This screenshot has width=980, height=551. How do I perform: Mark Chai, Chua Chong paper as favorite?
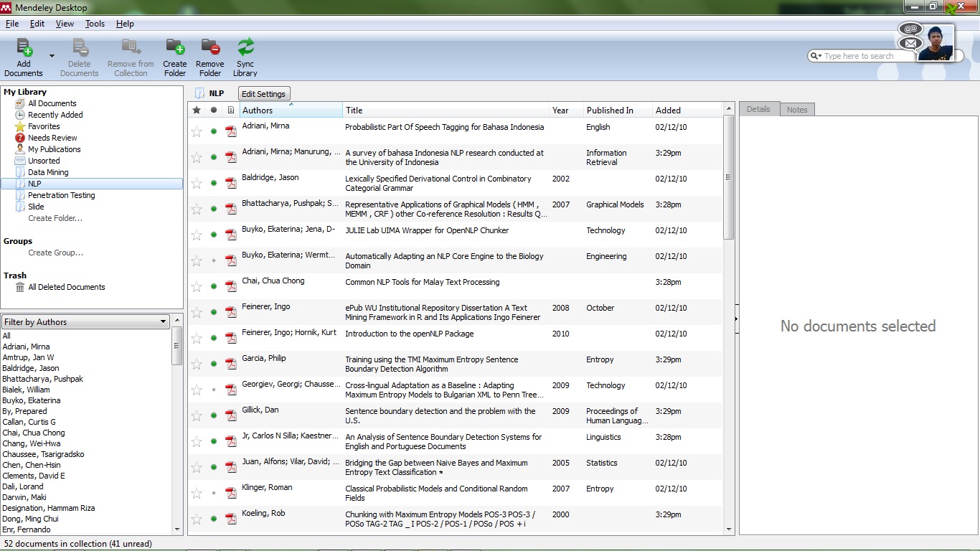[x=197, y=286]
